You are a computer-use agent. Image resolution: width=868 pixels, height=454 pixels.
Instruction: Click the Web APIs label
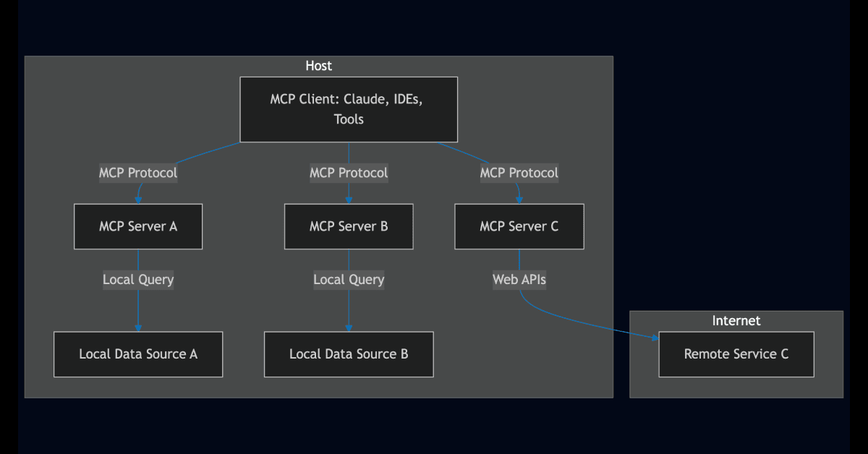tap(519, 280)
